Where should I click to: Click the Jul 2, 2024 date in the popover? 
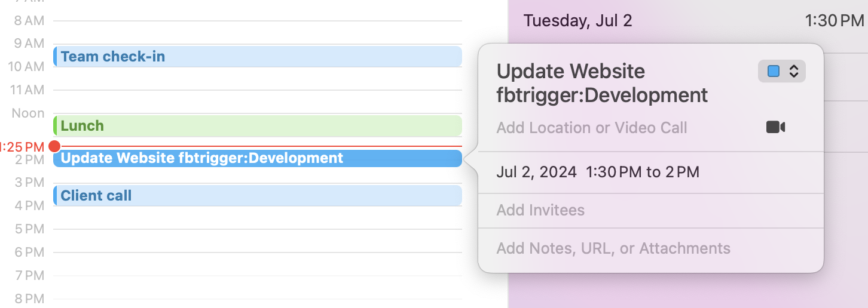pos(536,173)
